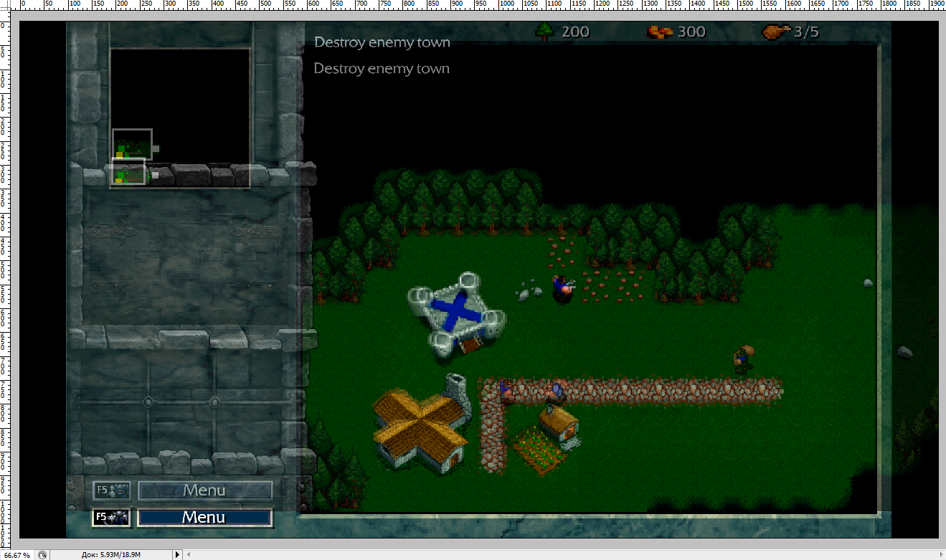
Task: Click the meat drumstick food icon
Action: [775, 32]
